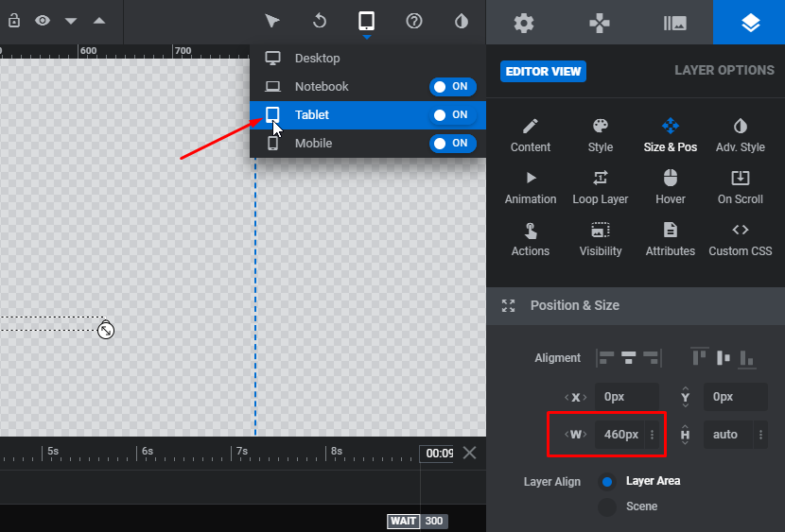785x532 pixels.
Task: Click the 7s mark on timeline ruler
Action: click(x=242, y=451)
